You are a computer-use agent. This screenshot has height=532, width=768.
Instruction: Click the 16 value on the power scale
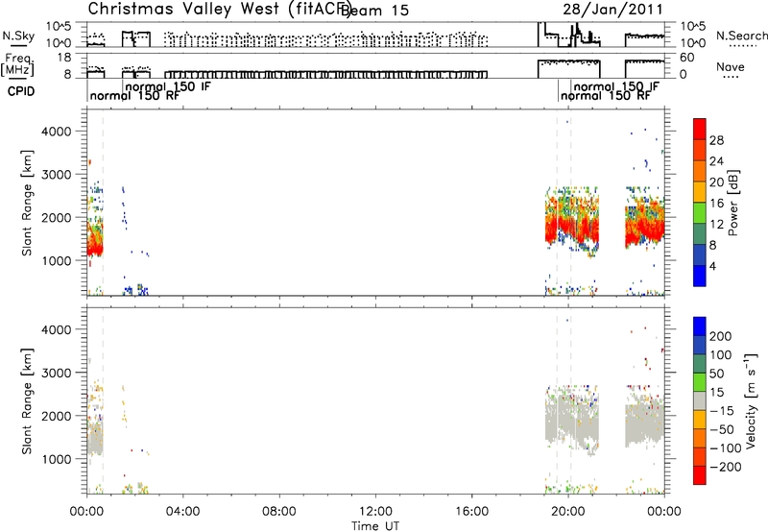tap(716, 204)
